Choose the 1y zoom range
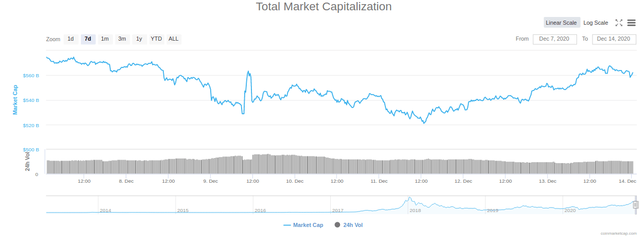 [x=139, y=39]
